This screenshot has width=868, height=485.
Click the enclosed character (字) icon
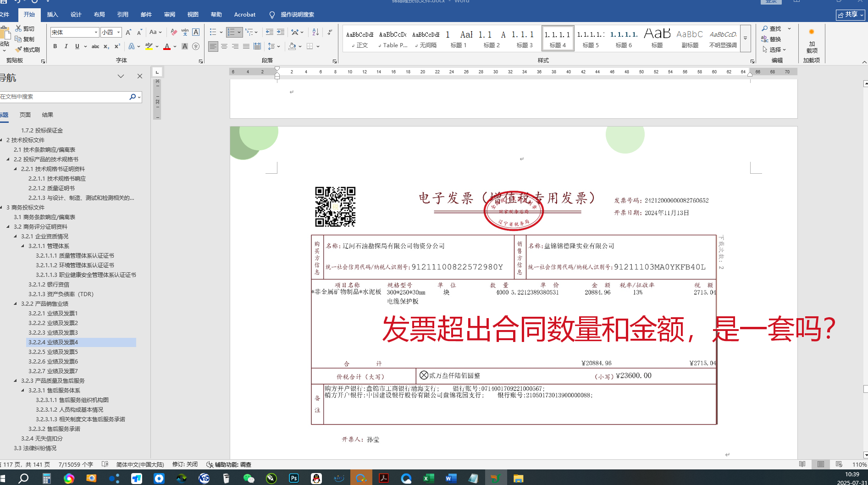click(196, 46)
